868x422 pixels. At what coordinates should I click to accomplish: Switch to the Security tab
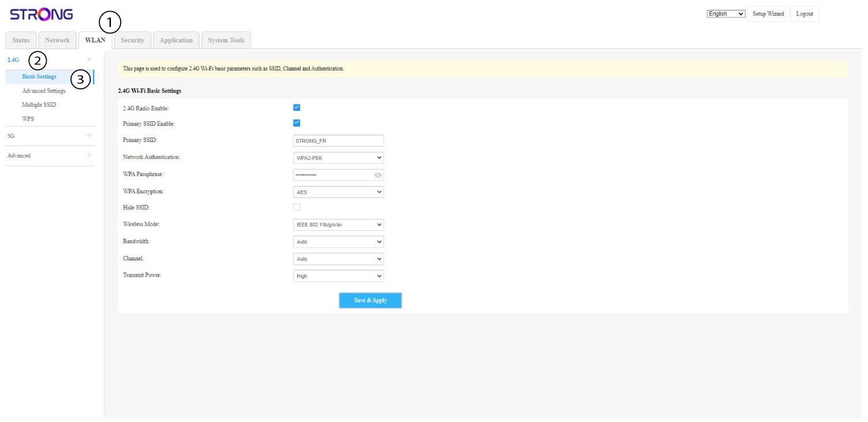tap(132, 40)
